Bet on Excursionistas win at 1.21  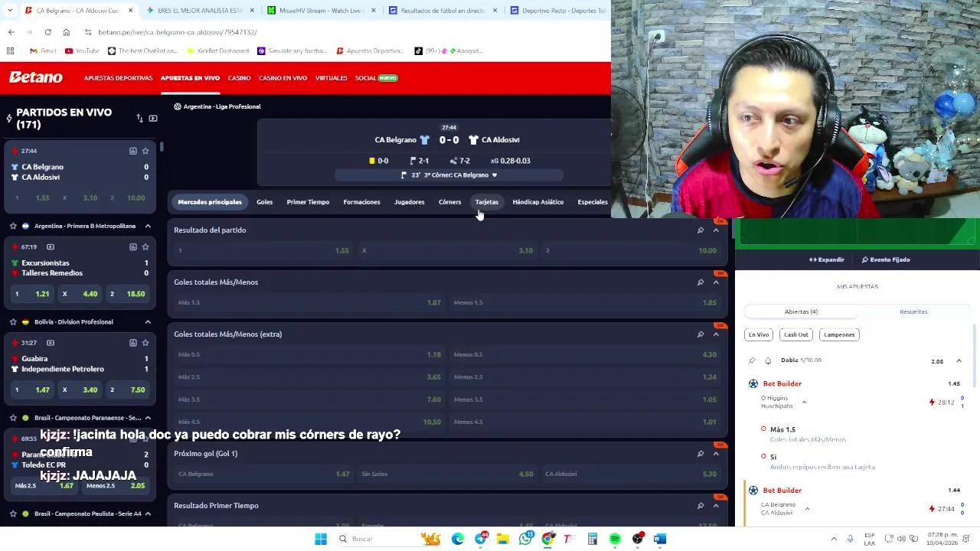coord(31,294)
